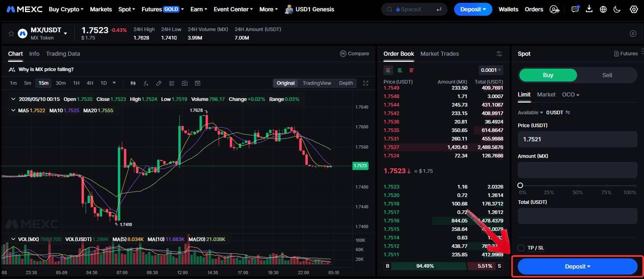Open the Event Center dropdown
Viewport: 644px width, 279px height.
tap(233, 9)
